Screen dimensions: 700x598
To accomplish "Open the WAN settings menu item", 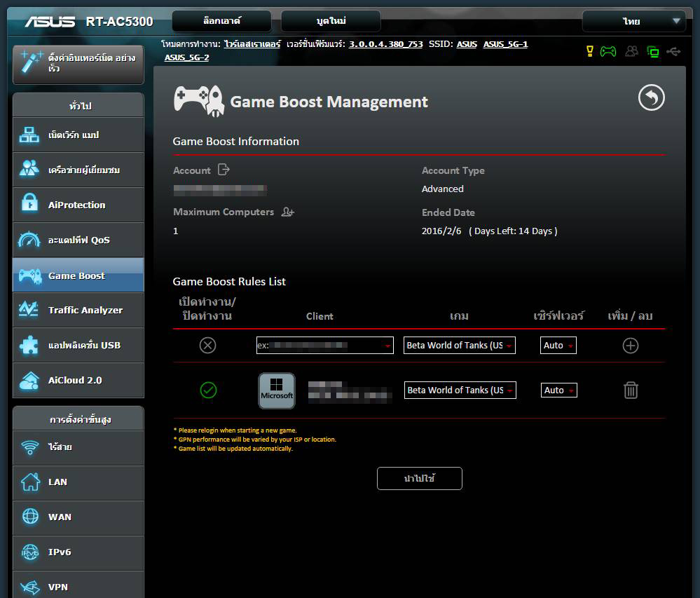I will (78, 517).
